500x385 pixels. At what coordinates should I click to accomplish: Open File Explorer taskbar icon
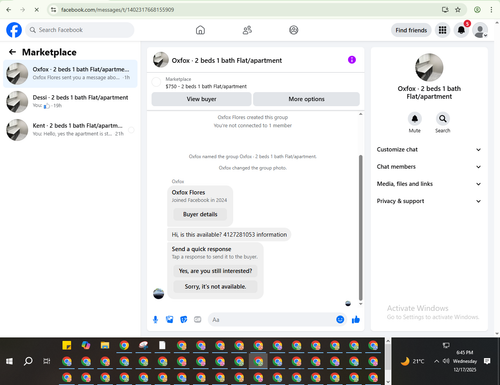(105, 346)
